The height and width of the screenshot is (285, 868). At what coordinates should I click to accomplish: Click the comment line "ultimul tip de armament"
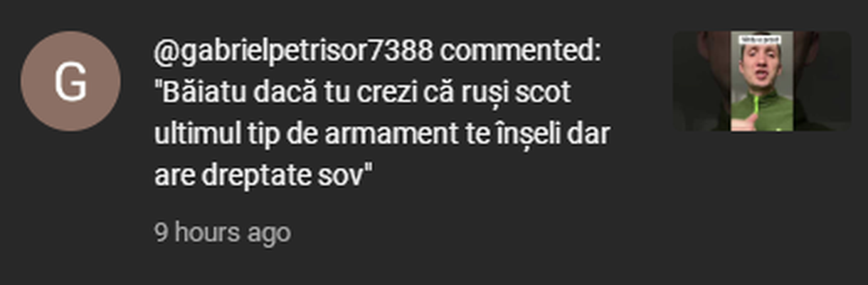pyautogui.click(x=381, y=135)
